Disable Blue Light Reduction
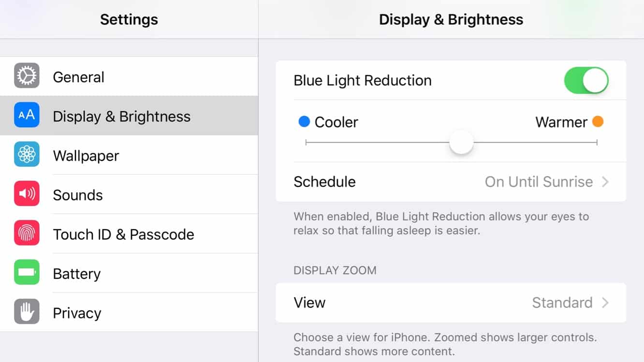Image resolution: width=644 pixels, height=362 pixels. pos(585,80)
